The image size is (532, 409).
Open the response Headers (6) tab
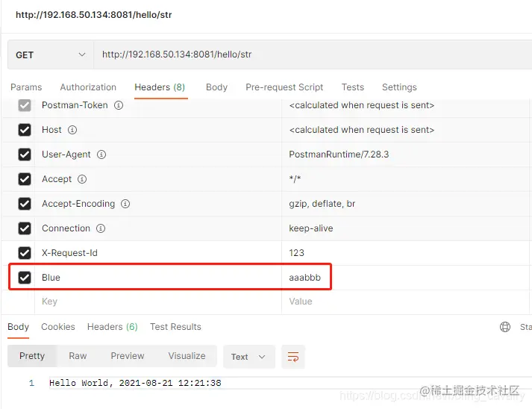[x=113, y=326]
